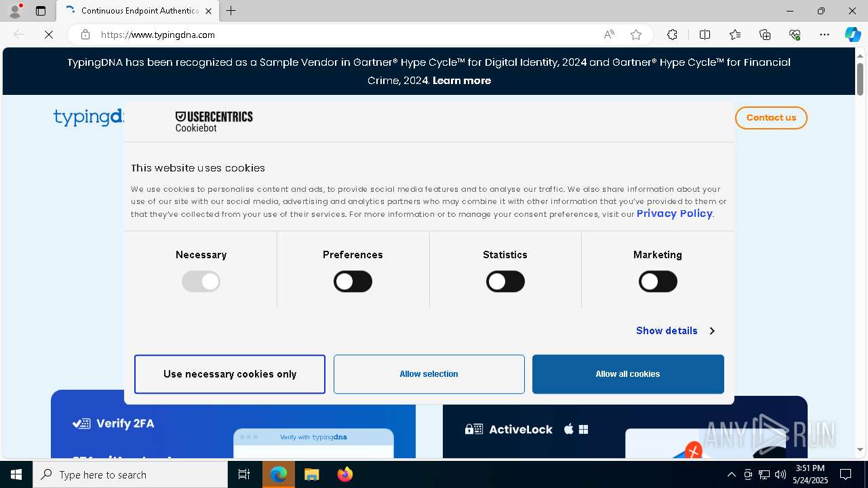Image resolution: width=868 pixels, height=488 pixels.
Task: Click the taskbar search box
Action: point(130,474)
